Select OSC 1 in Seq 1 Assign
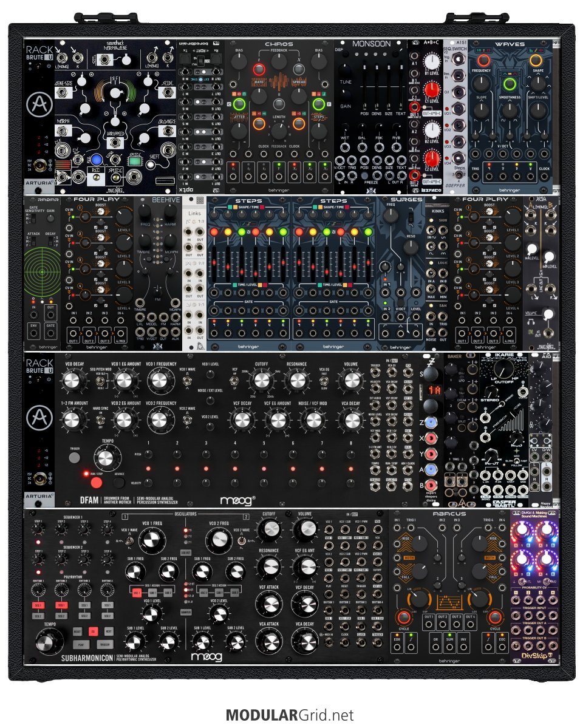580x728 pixels. coord(137,593)
